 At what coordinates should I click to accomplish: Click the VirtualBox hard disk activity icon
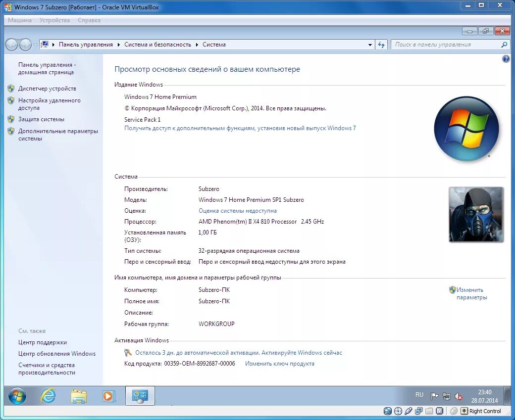(x=388, y=411)
